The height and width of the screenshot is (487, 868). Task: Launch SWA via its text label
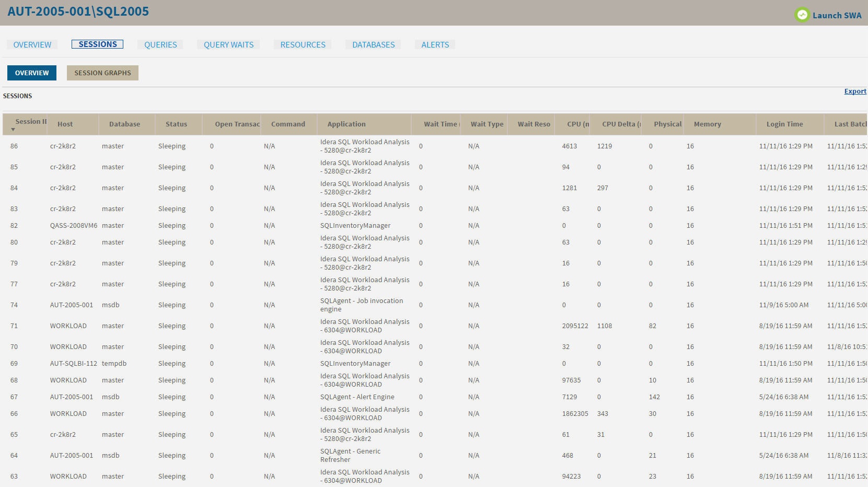point(837,16)
